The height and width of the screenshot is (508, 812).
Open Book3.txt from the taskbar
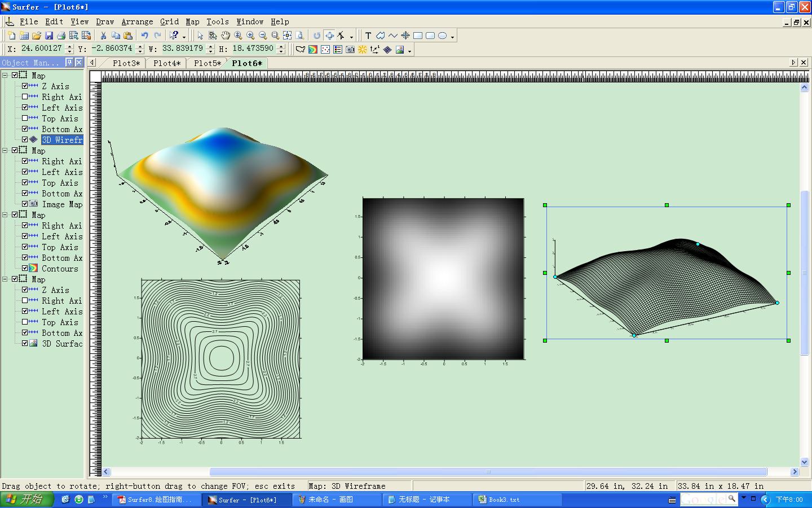[x=504, y=500]
